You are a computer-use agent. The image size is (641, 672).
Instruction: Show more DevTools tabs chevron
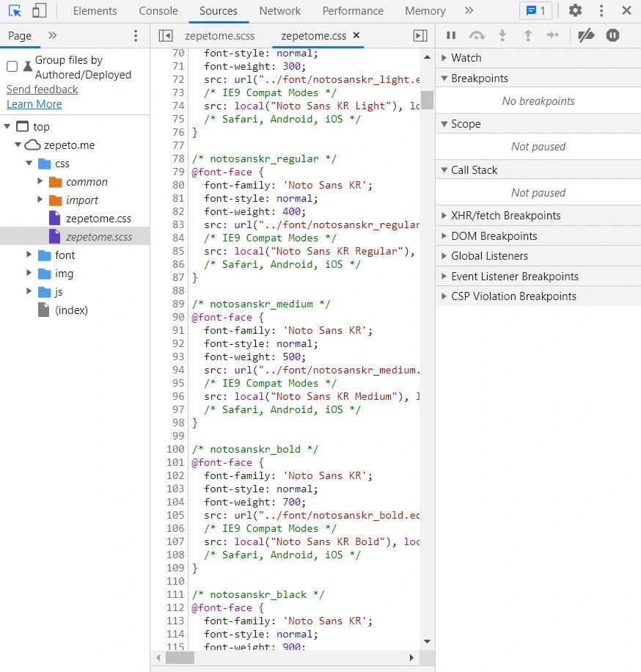[x=469, y=11]
